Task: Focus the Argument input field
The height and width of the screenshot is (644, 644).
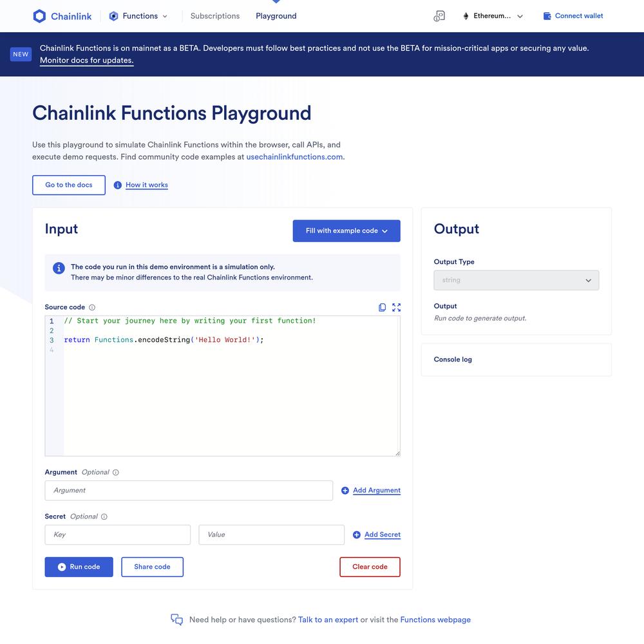Action: point(189,490)
